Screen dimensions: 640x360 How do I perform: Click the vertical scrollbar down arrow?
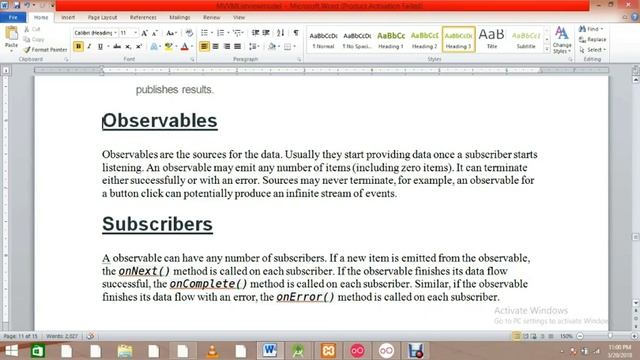[636, 303]
